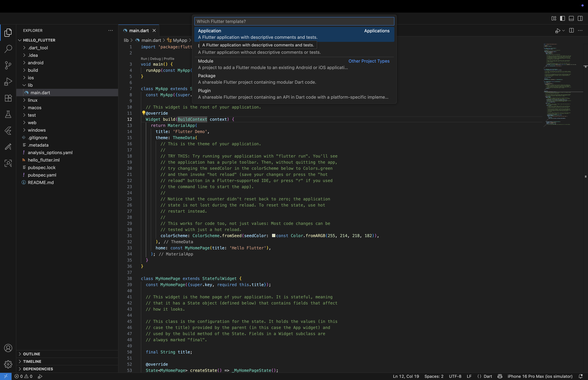Viewport: 588px width, 380px height.
Task: Click the UTF-8 encoding status item
Action: [x=455, y=376]
